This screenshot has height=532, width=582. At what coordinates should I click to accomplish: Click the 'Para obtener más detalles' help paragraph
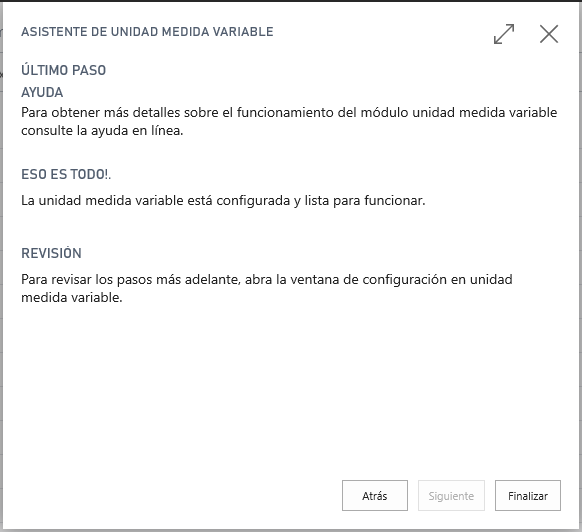tap(289, 121)
